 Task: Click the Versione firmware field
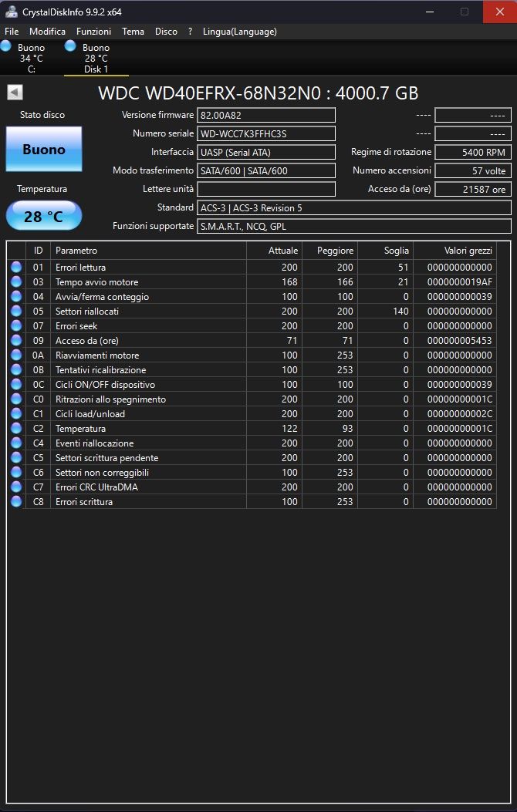266,115
